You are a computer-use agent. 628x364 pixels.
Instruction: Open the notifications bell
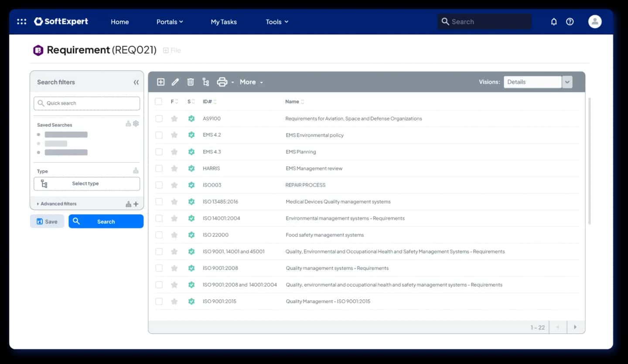coord(554,22)
